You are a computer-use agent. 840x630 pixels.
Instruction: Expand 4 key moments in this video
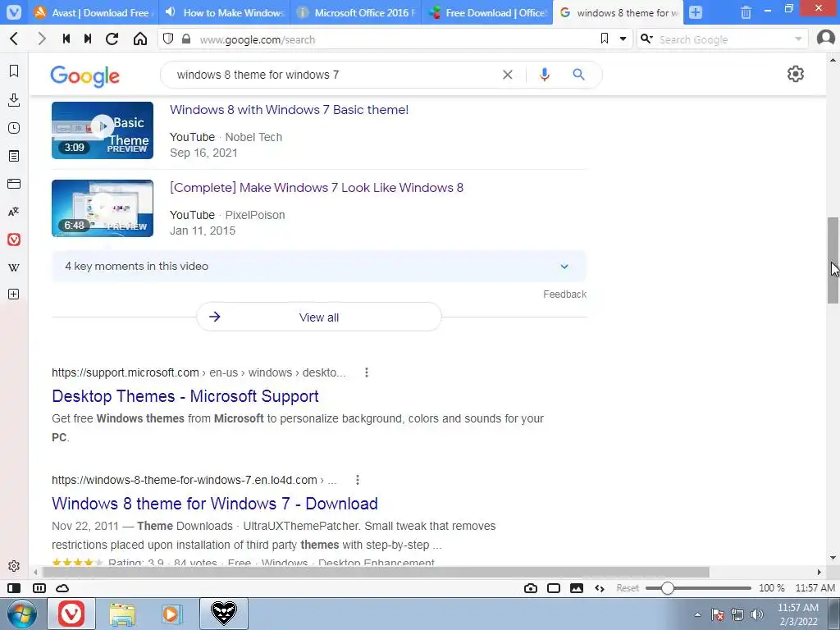click(319, 267)
